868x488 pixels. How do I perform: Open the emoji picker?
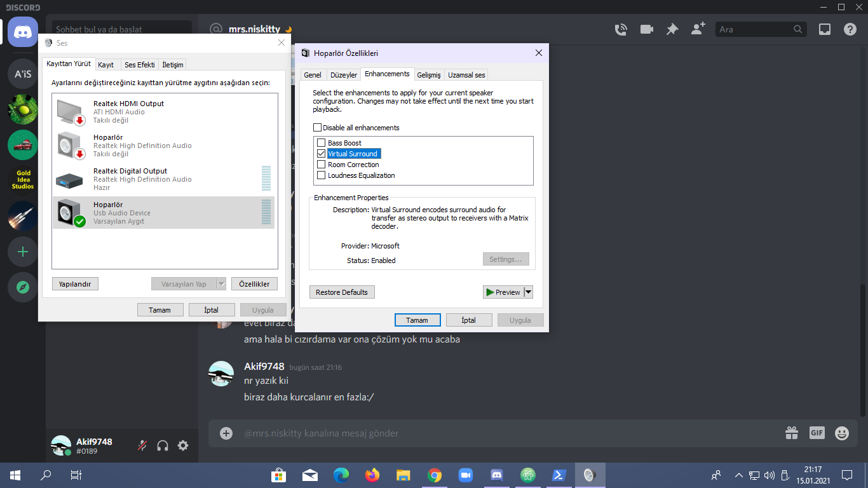842,433
